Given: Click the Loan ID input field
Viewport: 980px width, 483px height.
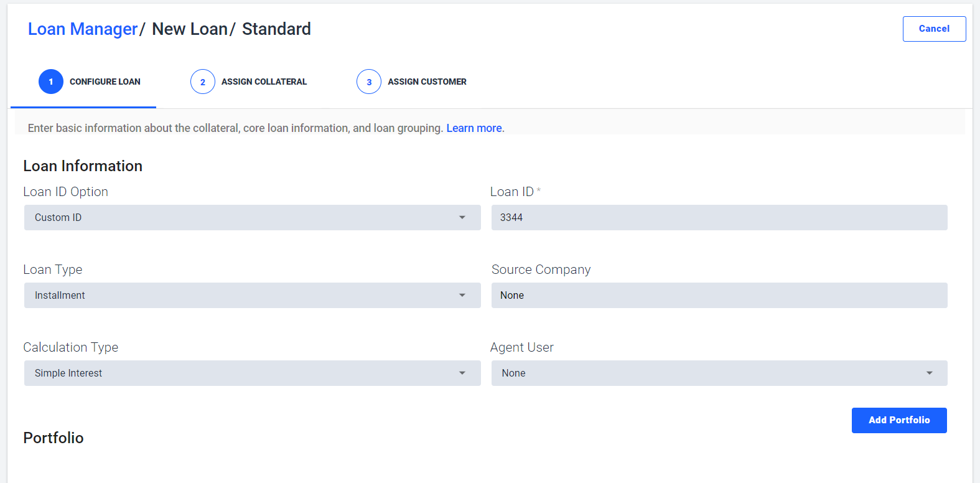Looking at the screenshot, I should pos(719,218).
